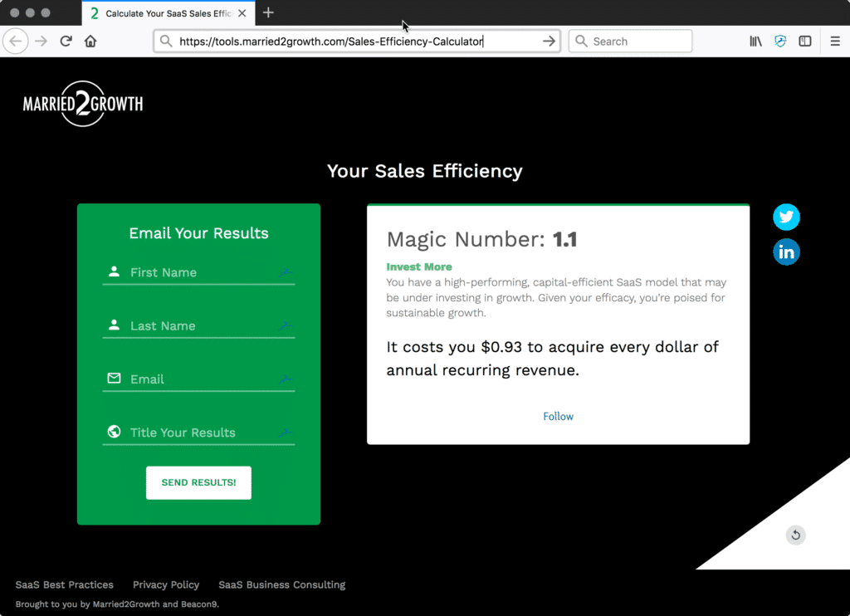850x616 pixels.
Task: Click the go arrow in the address bar
Action: (x=547, y=41)
